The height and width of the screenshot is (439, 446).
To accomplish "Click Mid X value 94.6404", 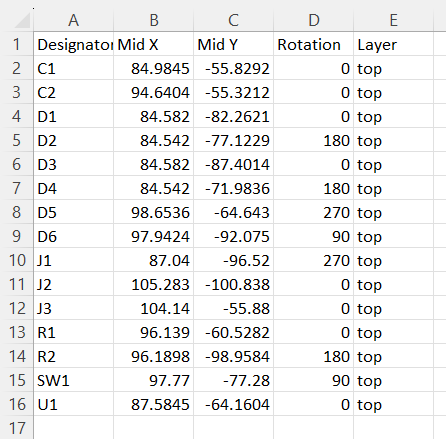I will (x=154, y=92).
